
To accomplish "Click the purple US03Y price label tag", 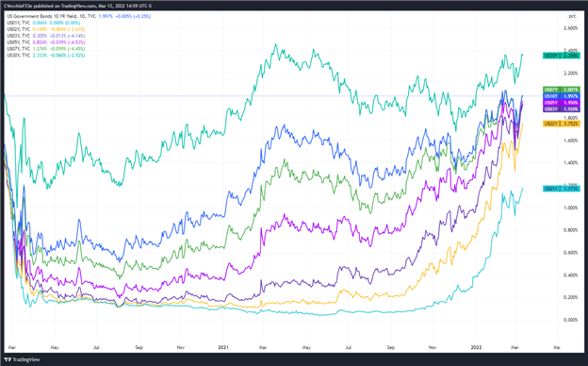I will coord(562,109).
